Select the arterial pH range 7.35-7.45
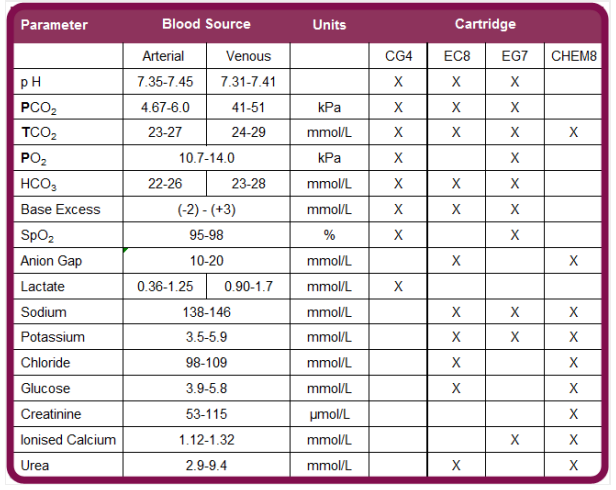616x490 pixels. [164, 81]
